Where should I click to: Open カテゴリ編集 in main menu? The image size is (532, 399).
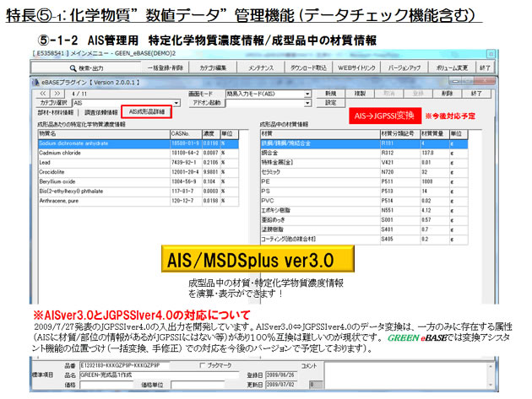tap(213, 67)
